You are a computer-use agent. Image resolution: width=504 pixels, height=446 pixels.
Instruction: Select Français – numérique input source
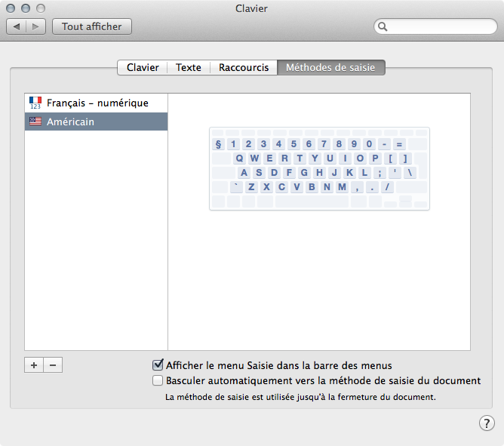(x=97, y=103)
